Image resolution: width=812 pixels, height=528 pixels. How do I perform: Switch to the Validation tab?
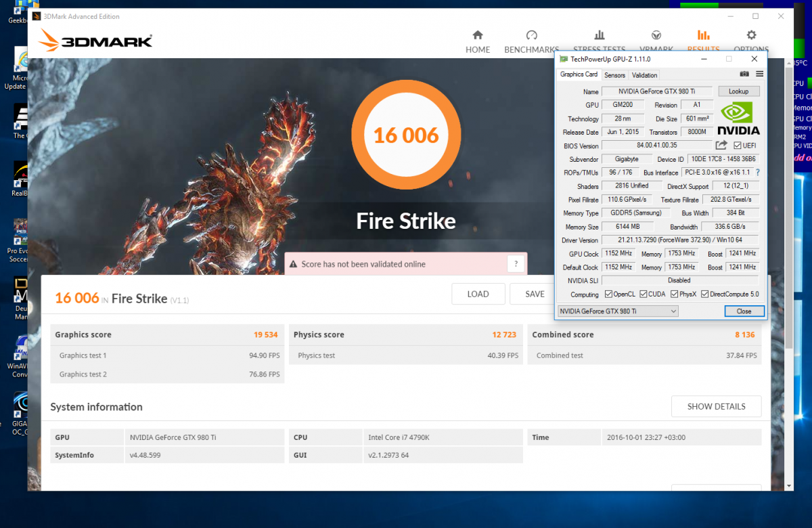tap(644, 75)
